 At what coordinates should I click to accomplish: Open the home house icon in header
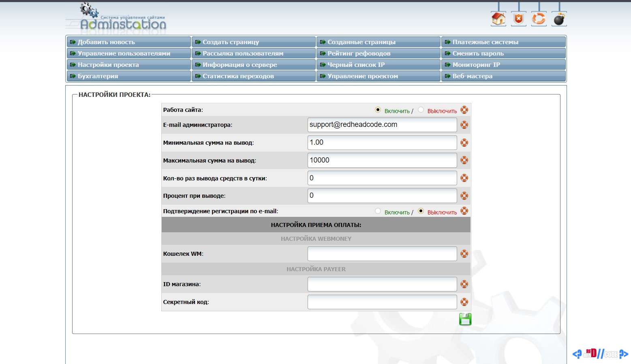[498, 19]
